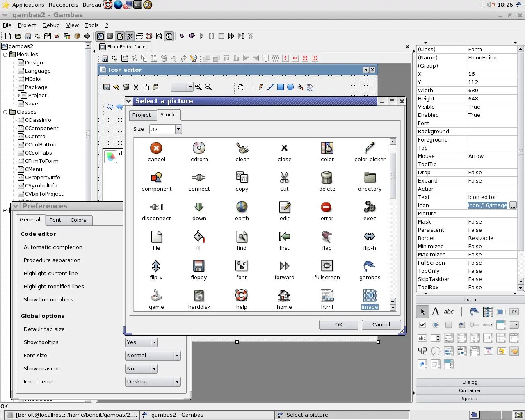Switch to the Project tab
Image resolution: width=525 pixels, height=420 pixels.
pos(142,115)
